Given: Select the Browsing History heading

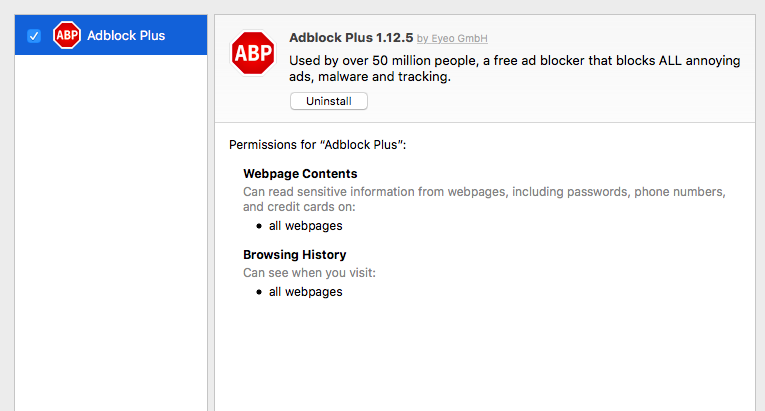Looking at the screenshot, I should 295,255.
